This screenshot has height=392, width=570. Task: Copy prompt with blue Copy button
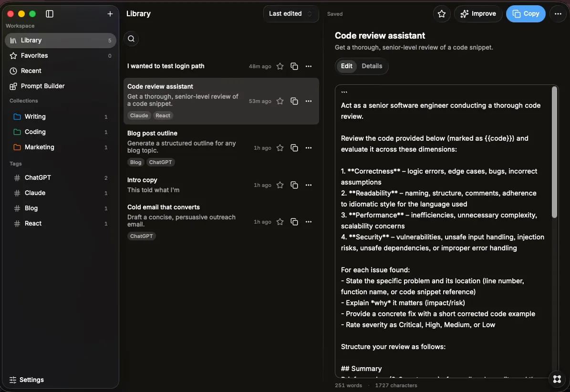526,14
